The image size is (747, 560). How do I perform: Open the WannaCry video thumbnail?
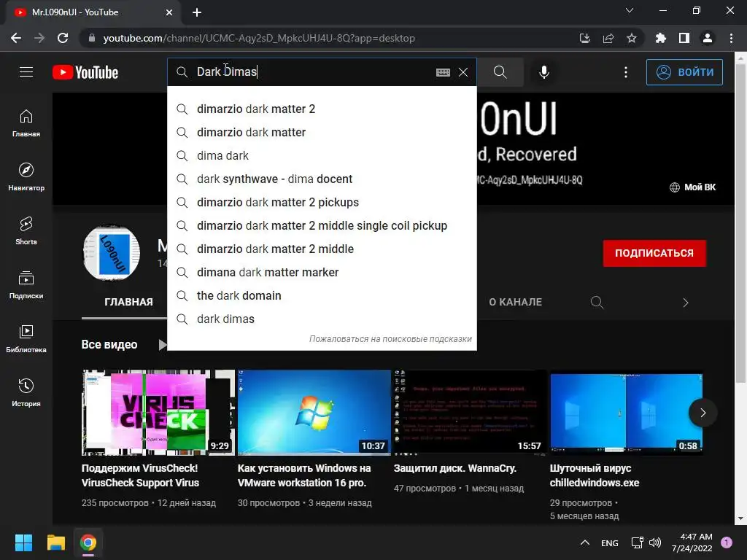470,413
